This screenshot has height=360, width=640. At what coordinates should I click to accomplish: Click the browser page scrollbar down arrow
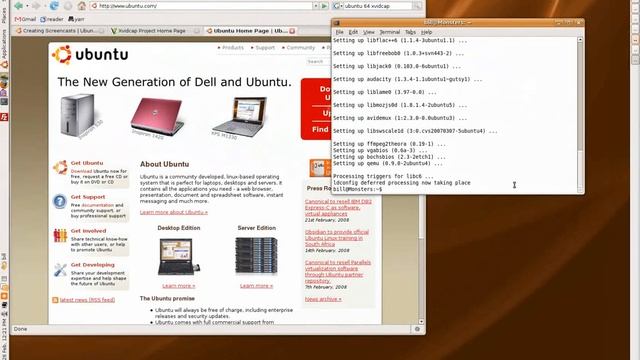coord(421,322)
